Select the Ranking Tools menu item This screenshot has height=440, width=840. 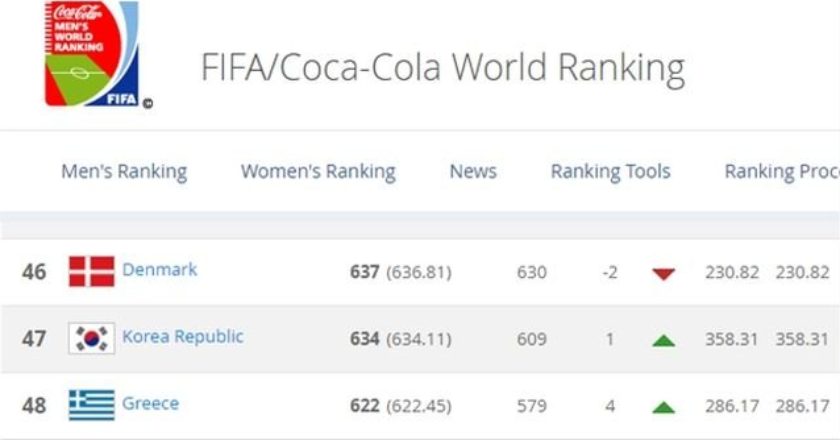coord(610,171)
